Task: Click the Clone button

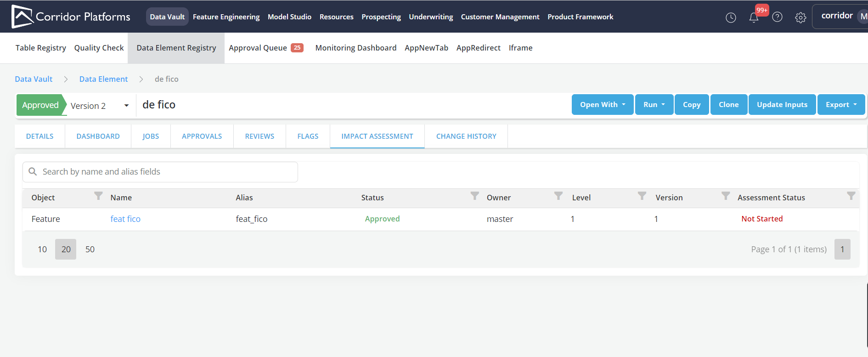Action: [728, 105]
